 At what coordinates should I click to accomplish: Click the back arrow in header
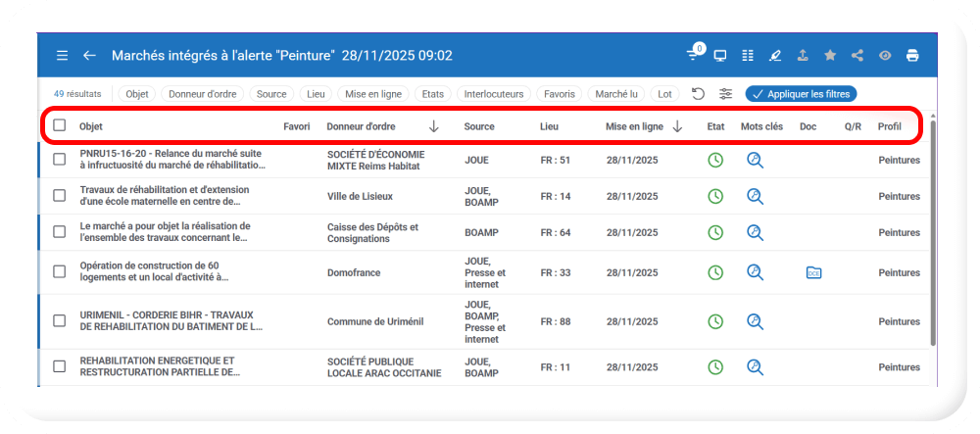tap(89, 56)
